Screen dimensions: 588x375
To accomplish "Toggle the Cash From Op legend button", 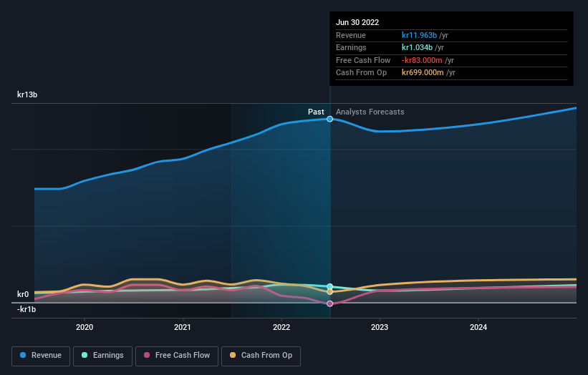I will (x=261, y=356).
